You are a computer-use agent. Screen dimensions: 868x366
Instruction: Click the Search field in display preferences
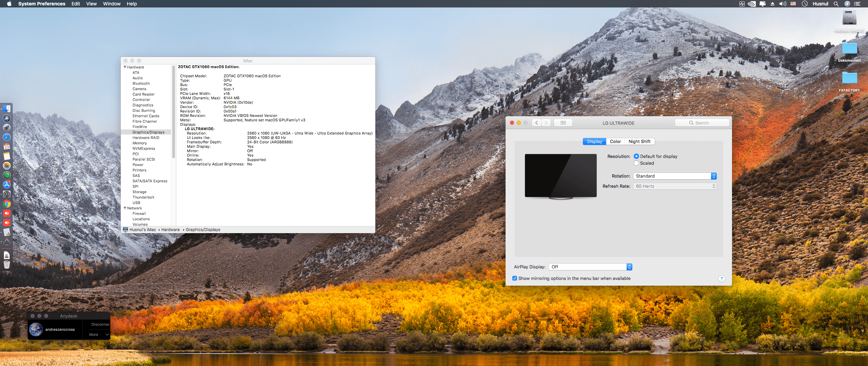[702, 123]
